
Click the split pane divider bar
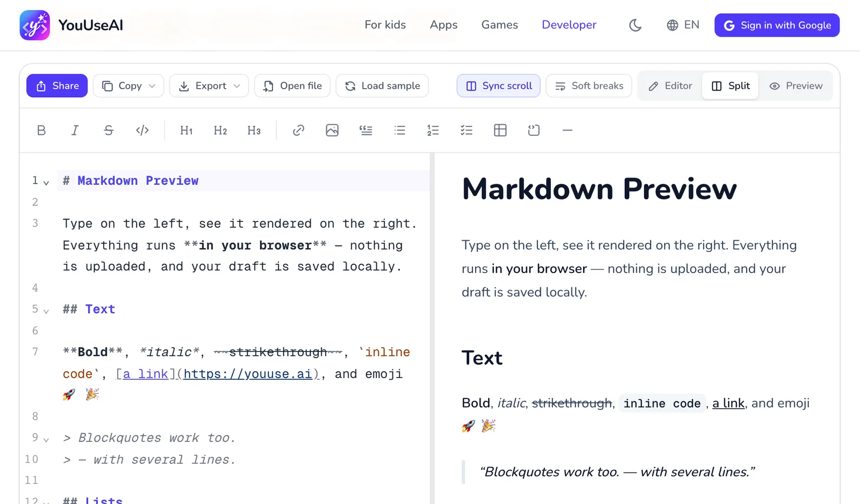(x=432, y=328)
